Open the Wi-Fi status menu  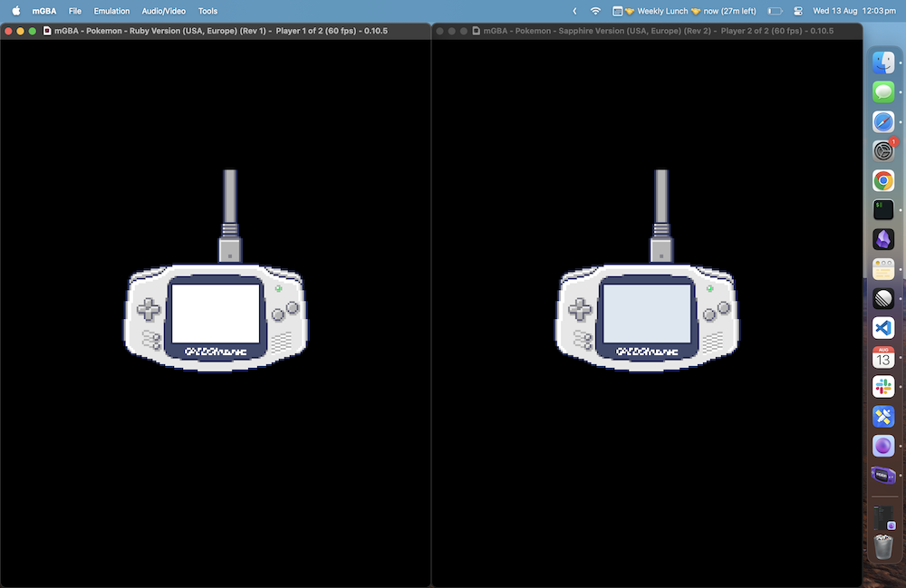(595, 11)
